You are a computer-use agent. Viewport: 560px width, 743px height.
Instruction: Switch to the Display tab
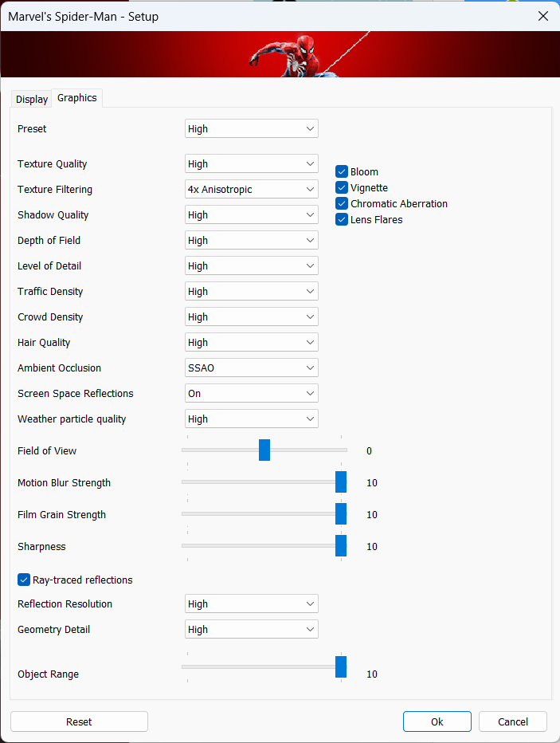pos(32,100)
